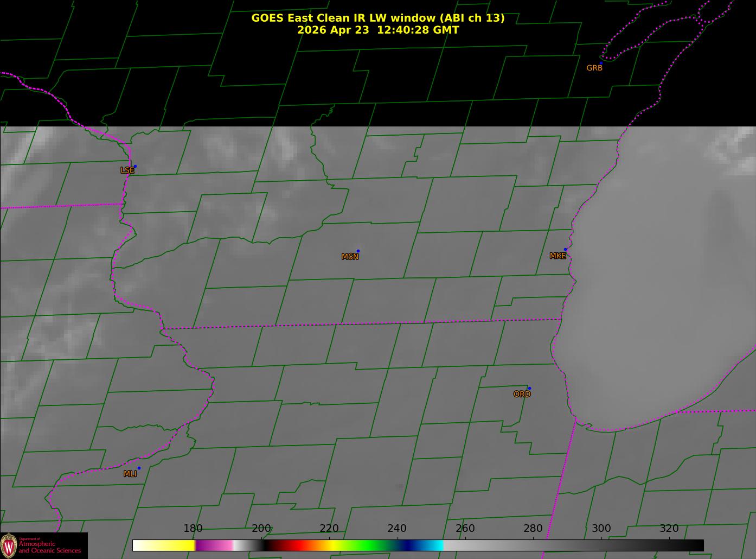This screenshot has width=756, height=559.
Task: Click the GOES East Clean IR title text
Action: [x=377, y=18]
